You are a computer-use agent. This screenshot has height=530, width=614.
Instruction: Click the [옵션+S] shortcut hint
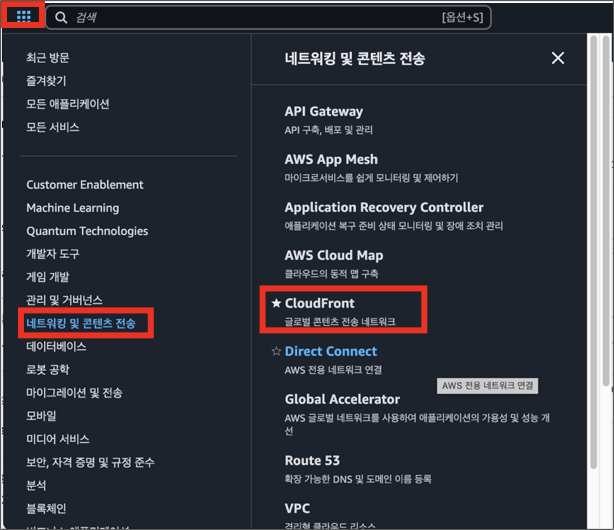pos(462,17)
